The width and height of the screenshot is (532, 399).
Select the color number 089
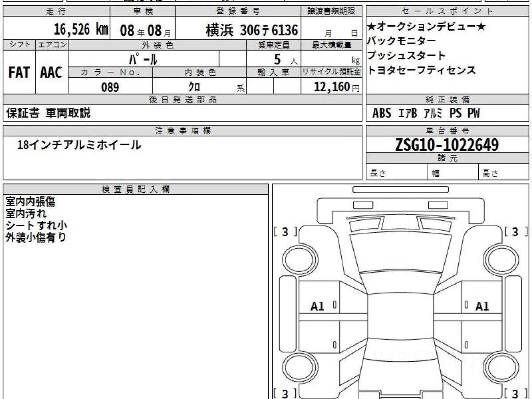point(110,87)
